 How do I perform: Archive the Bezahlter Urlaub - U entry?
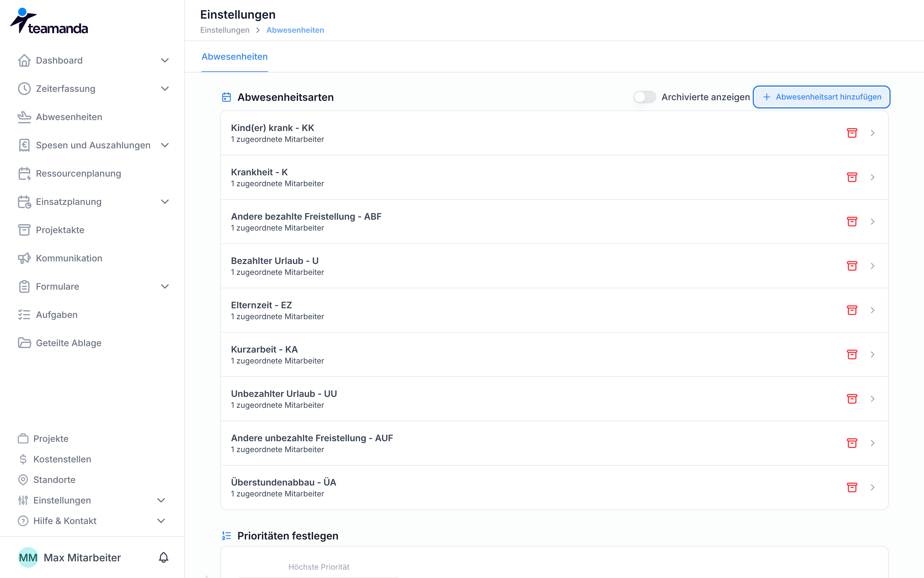[x=852, y=266]
